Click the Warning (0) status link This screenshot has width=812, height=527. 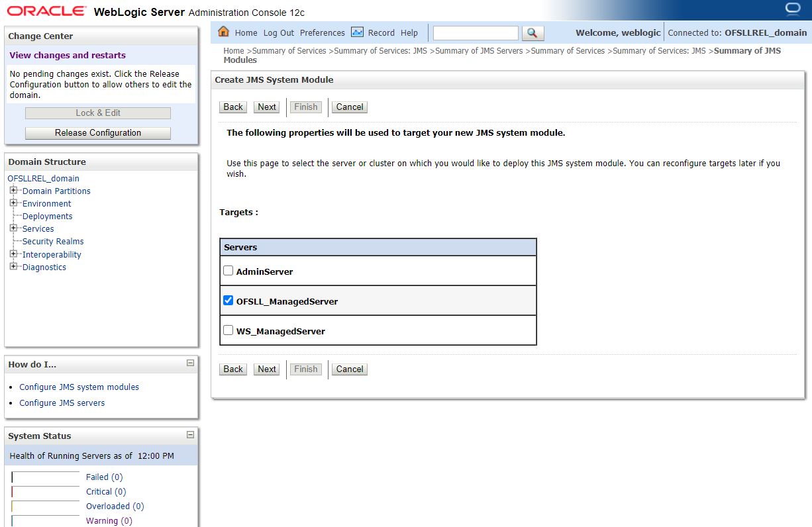(x=109, y=520)
